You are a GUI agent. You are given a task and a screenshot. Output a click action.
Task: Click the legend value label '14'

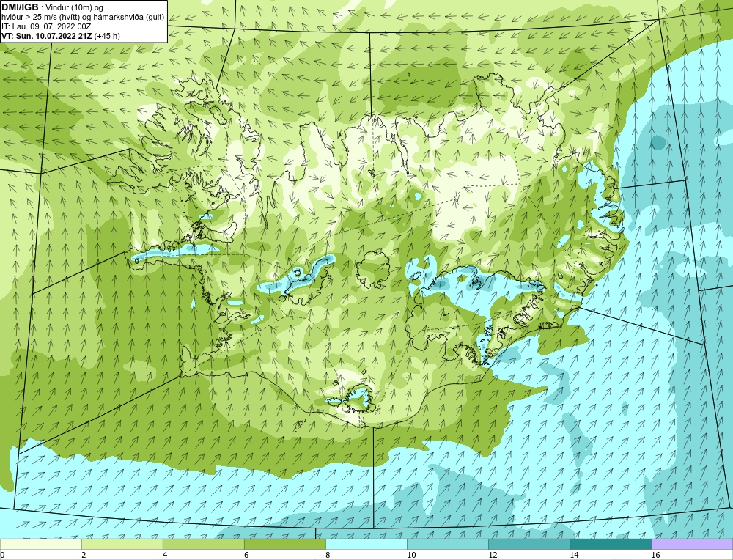(574, 555)
